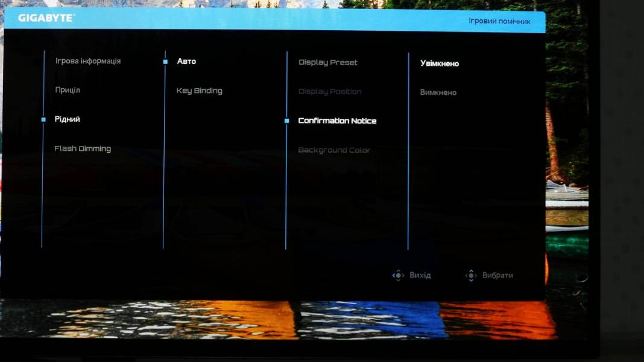Choose Вимкнено to disable the notice
This screenshot has width=644, height=362.
pyautogui.click(x=438, y=92)
